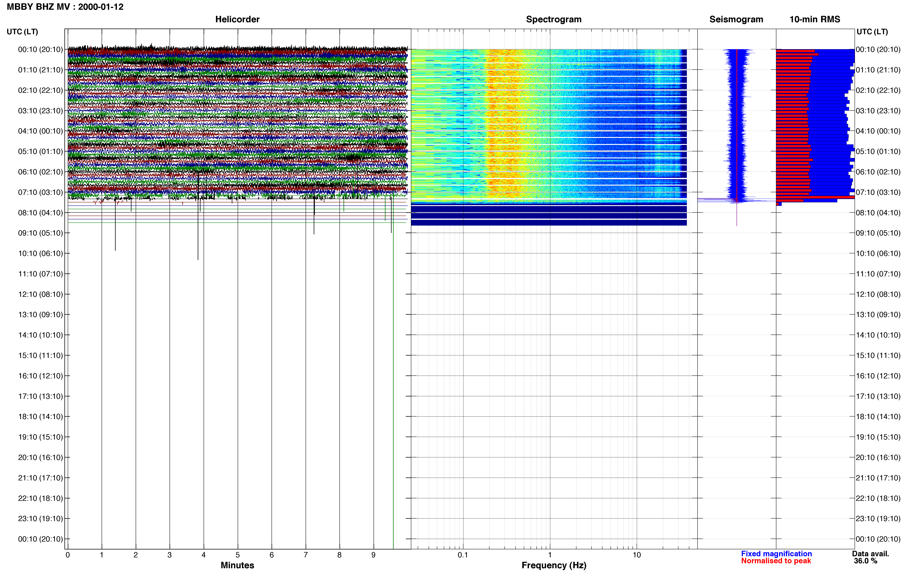Image resolution: width=924 pixels, height=578 pixels.
Task: Click the "0.1" frequency tick label
Action: click(463, 555)
